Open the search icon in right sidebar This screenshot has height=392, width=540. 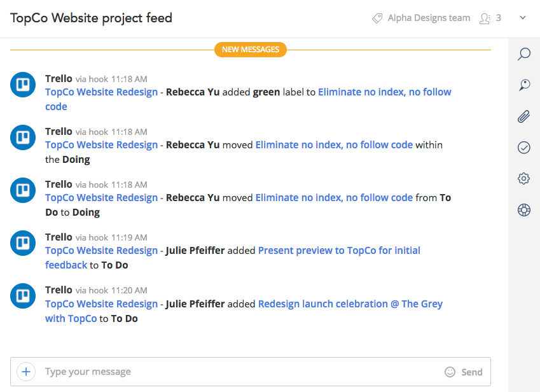point(524,53)
